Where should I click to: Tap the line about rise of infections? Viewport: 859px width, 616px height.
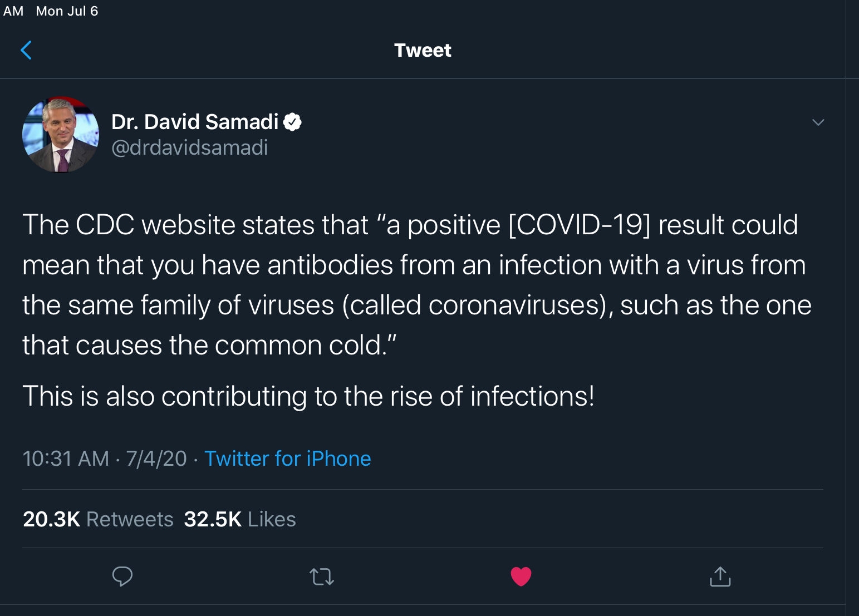(308, 396)
